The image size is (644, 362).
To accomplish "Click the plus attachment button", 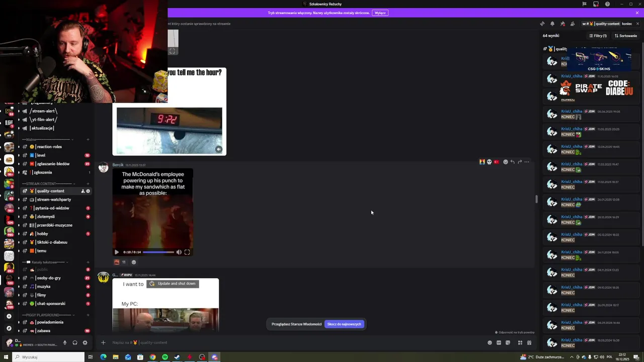I will [103, 342].
